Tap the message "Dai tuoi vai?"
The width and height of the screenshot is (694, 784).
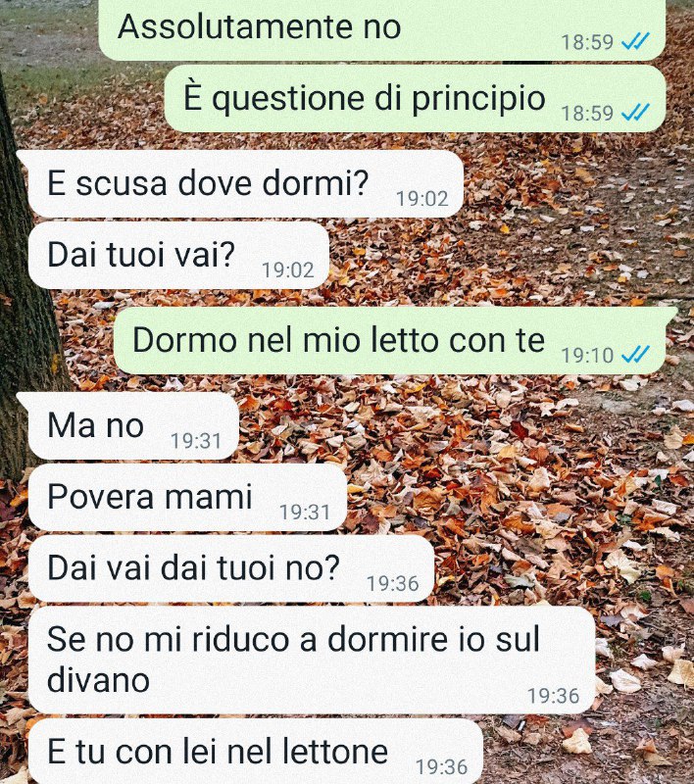(179, 255)
